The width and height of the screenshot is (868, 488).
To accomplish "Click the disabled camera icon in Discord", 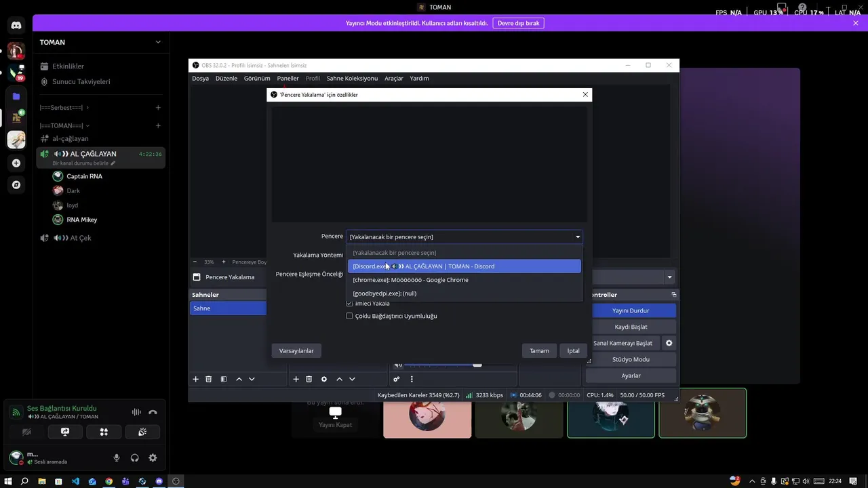I will 26,432.
